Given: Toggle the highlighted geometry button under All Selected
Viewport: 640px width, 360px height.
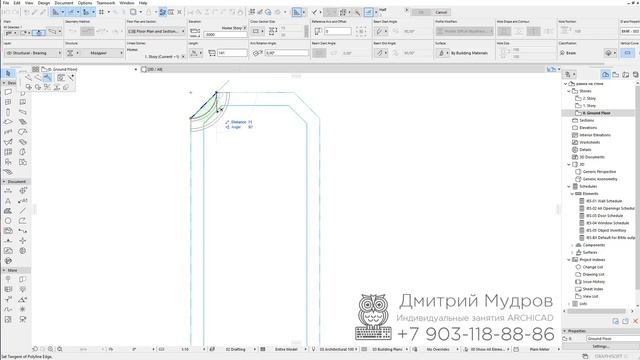Looking at the screenshot, I should tap(39, 32).
